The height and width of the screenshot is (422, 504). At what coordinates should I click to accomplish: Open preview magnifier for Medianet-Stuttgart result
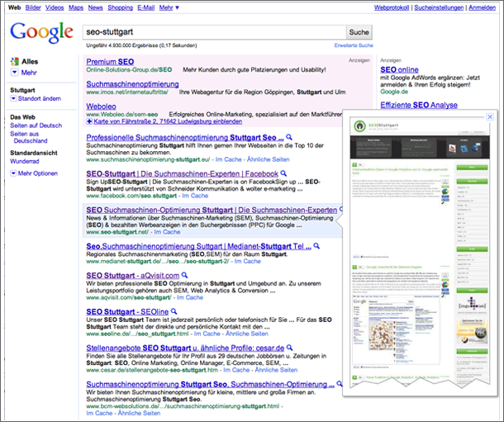point(316,246)
